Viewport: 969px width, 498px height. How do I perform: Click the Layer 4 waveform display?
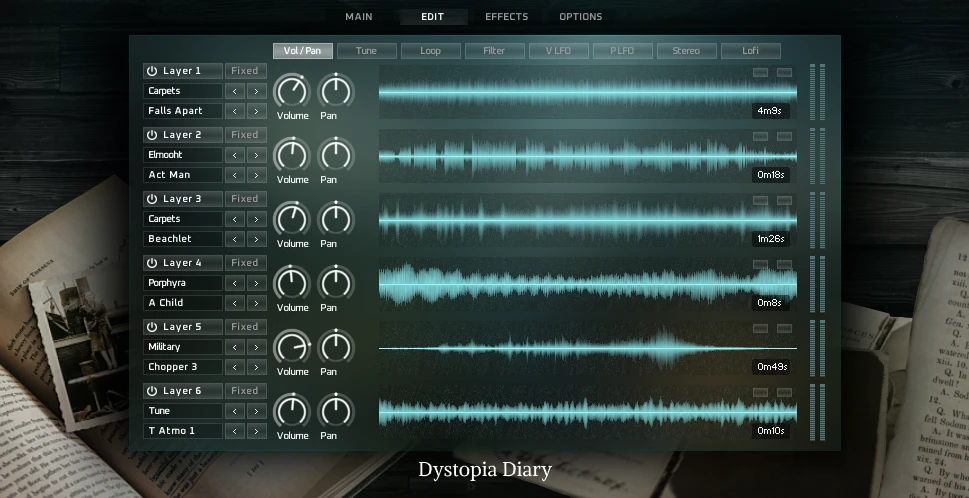click(x=587, y=283)
